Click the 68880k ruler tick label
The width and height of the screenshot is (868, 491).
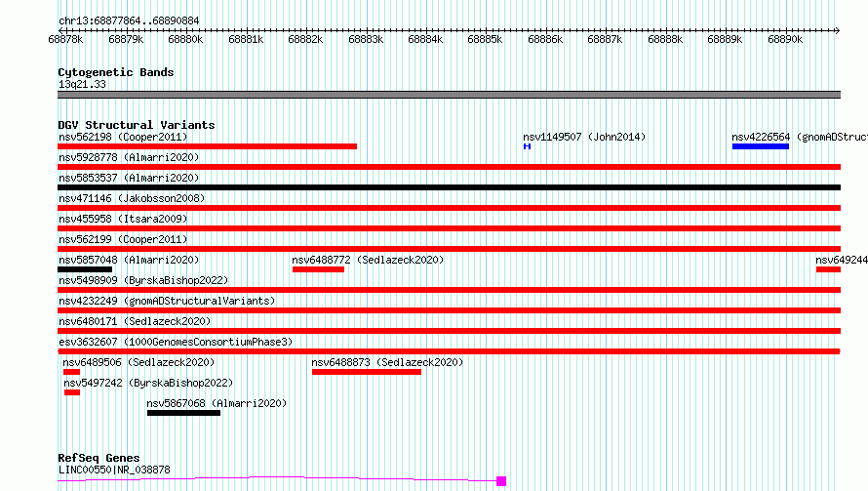pos(185,39)
